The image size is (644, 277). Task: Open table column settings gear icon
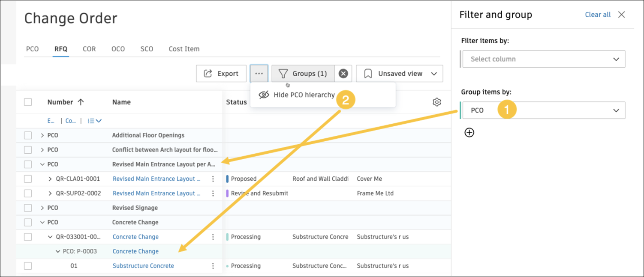click(x=437, y=102)
